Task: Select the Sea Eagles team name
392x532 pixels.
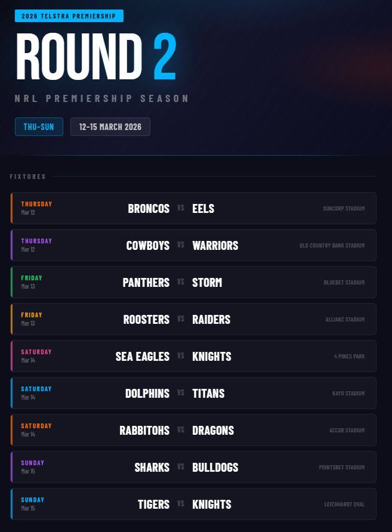Action: (143, 357)
